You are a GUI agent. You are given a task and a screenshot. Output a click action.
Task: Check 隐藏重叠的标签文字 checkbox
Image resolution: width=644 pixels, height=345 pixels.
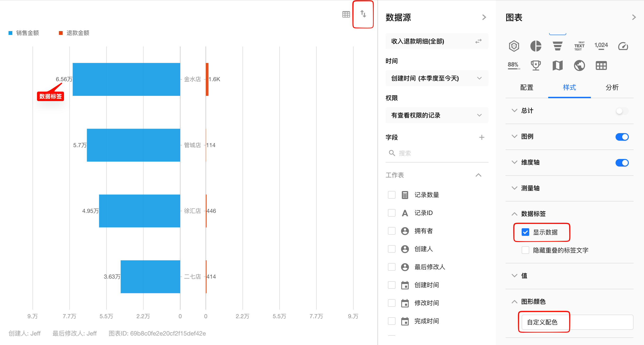[525, 250]
